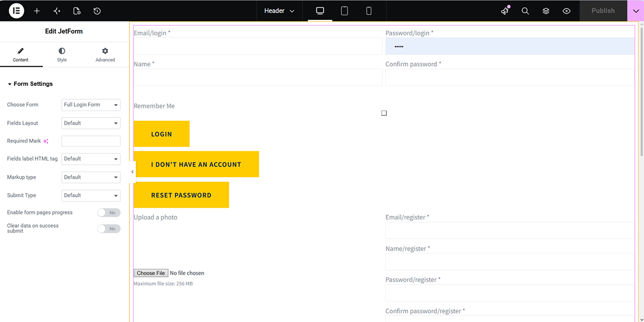
Task: Click the Password/login input field
Action: (510, 46)
